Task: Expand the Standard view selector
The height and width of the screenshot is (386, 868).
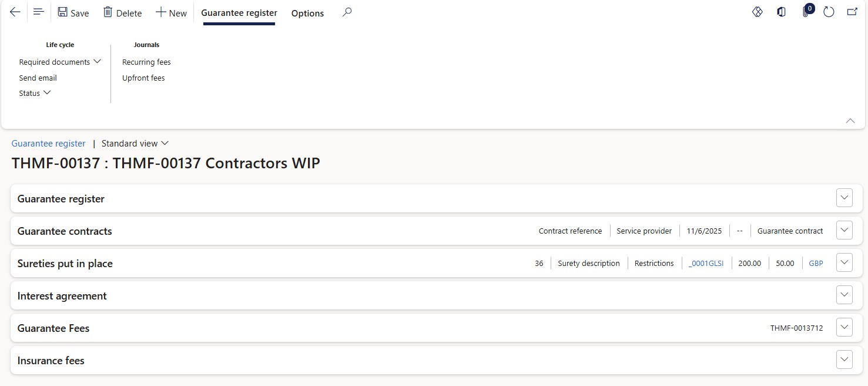Action: 135,144
